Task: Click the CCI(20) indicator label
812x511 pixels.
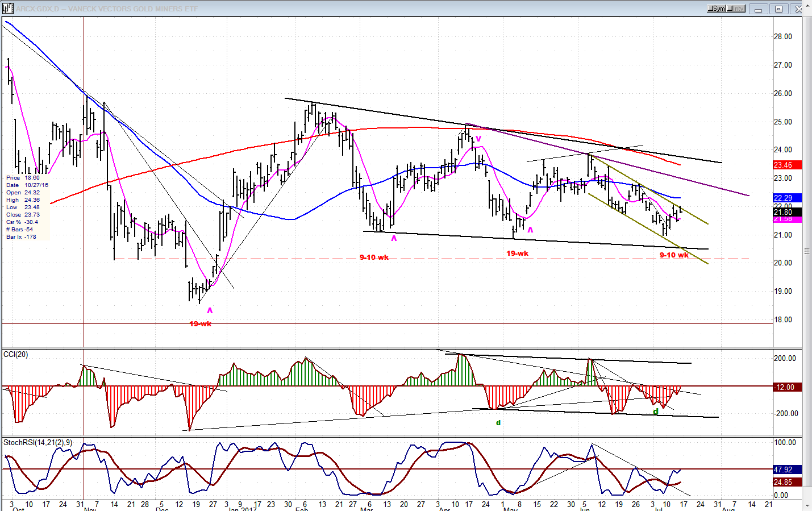Action: click(15, 355)
